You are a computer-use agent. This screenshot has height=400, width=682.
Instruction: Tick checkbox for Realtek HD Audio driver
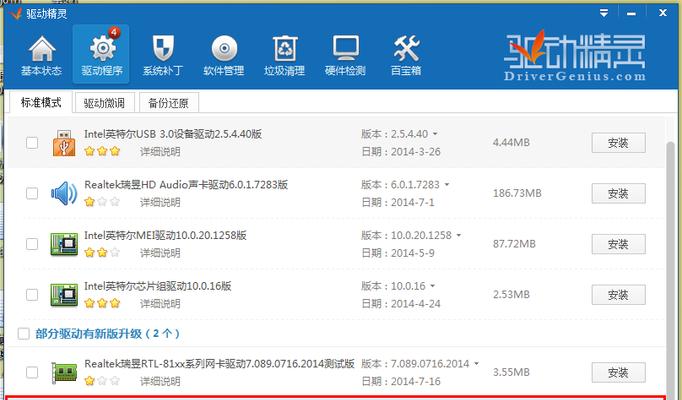pos(32,193)
